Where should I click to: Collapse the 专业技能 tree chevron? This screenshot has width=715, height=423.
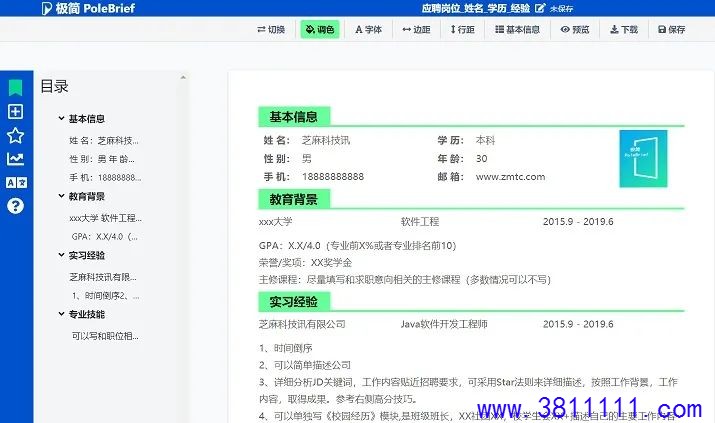point(61,314)
